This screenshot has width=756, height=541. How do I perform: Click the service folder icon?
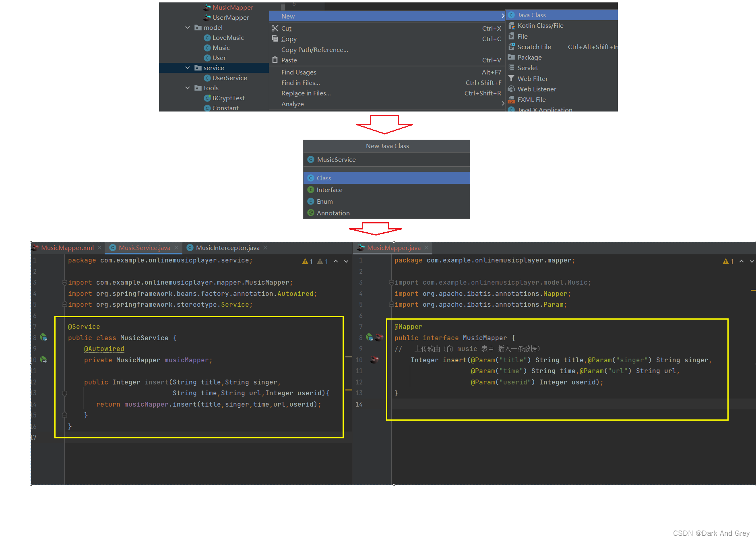[x=198, y=68]
